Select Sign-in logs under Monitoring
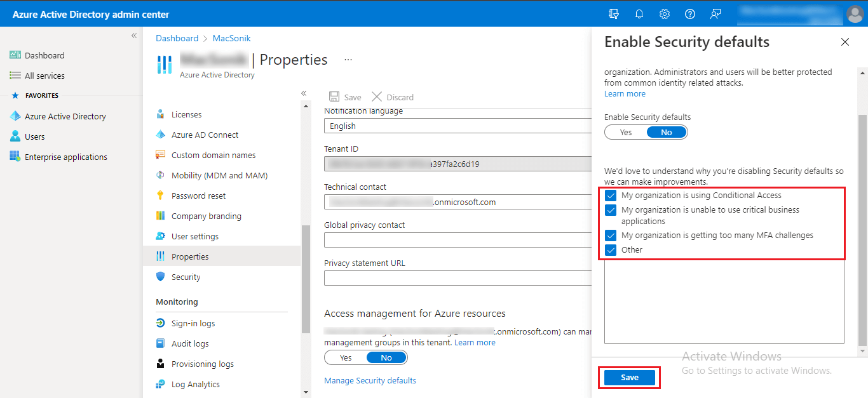The width and height of the screenshot is (868, 398). (x=193, y=323)
